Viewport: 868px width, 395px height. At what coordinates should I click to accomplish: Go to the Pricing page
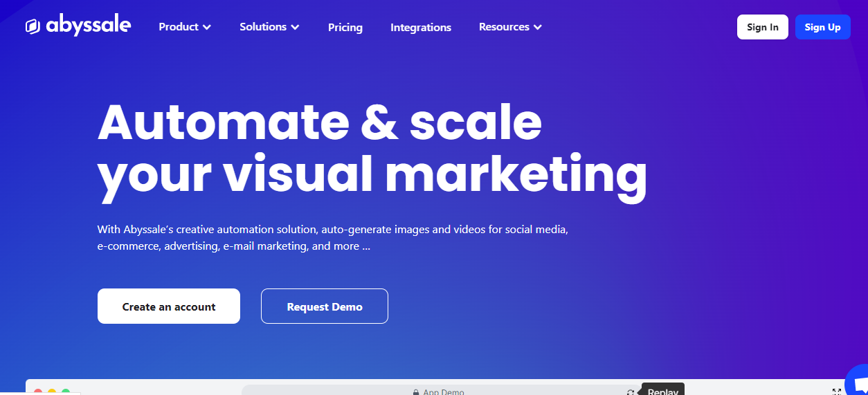[345, 28]
